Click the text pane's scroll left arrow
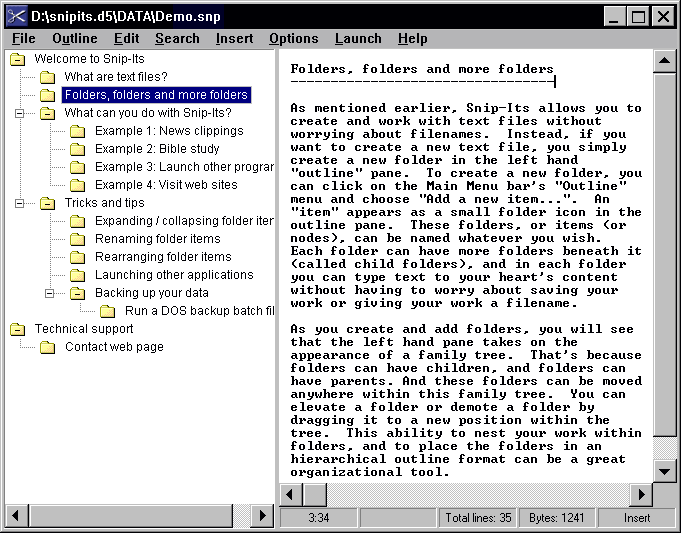Screen dimensions: 681x533 click(290, 495)
